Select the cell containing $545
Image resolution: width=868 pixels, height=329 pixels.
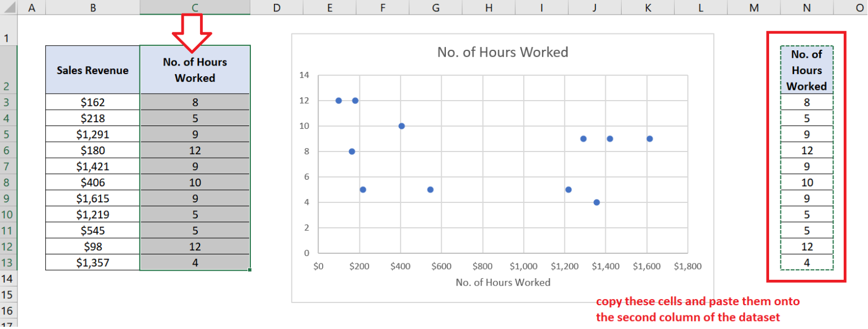tap(92, 230)
